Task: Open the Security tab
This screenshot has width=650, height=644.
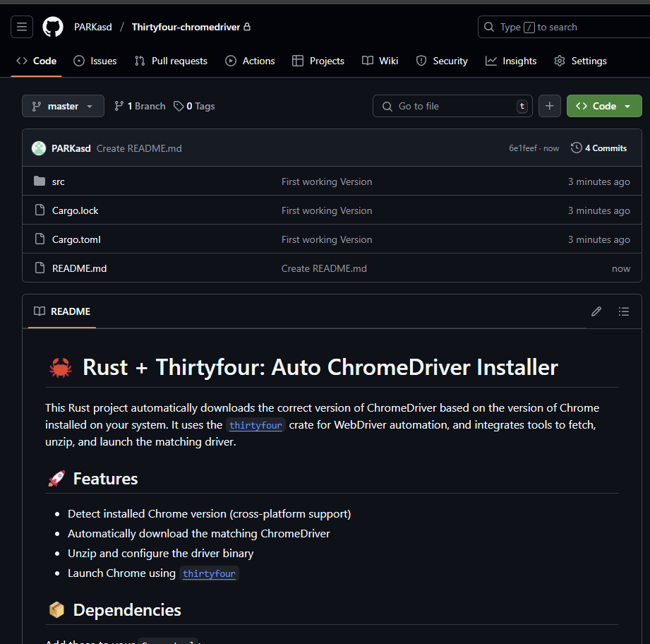Action: [x=442, y=61]
